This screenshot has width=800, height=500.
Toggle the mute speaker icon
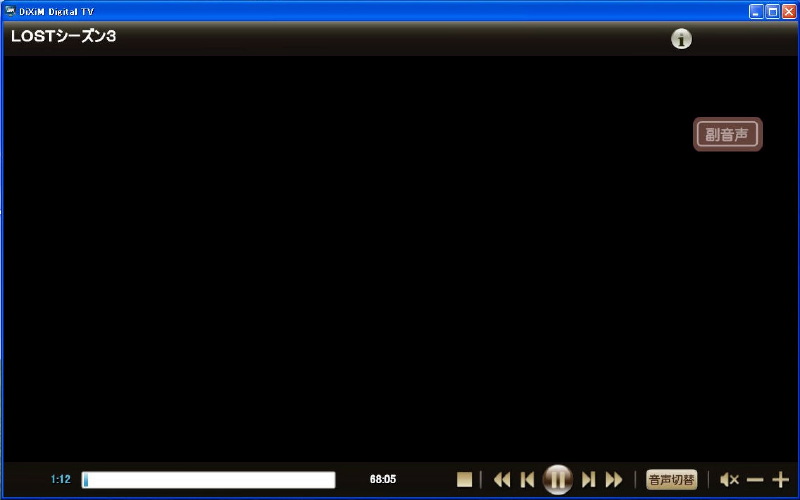pos(729,480)
